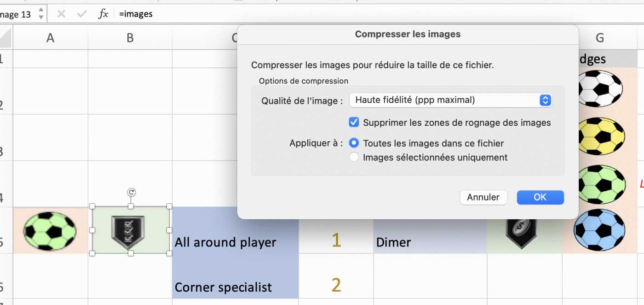Click the formula bar cancel X icon
The width and height of the screenshot is (644, 305).
(x=61, y=14)
